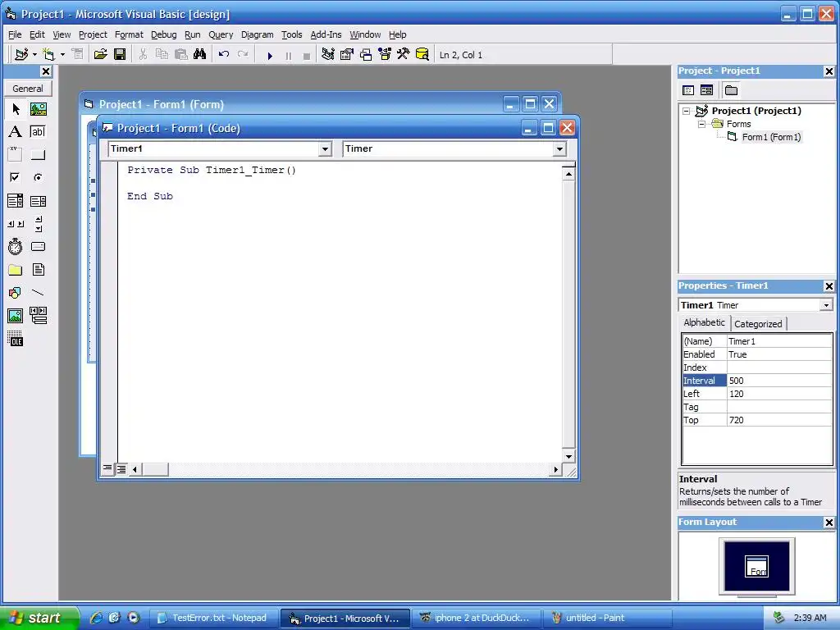The width and height of the screenshot is (840, 630).
Task: Switch to TestError.txt - Notepad taskbar button
Action: click(x=214, y=618)
